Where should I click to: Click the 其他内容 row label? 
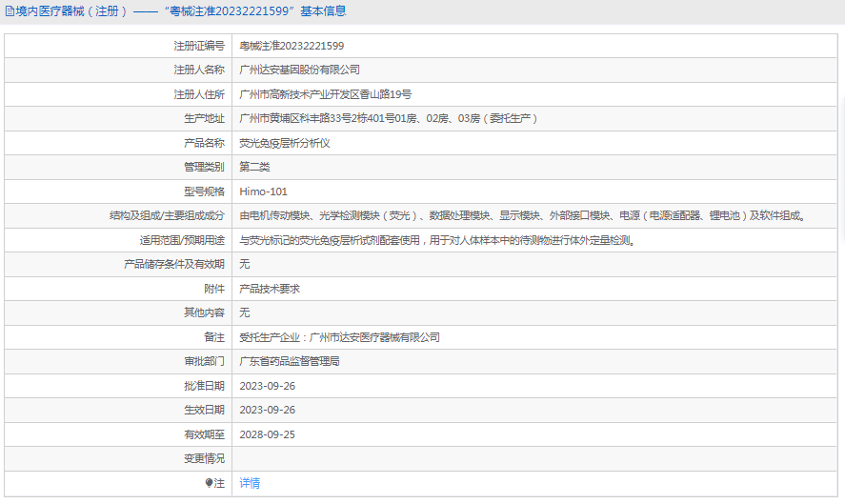point(204,312)
